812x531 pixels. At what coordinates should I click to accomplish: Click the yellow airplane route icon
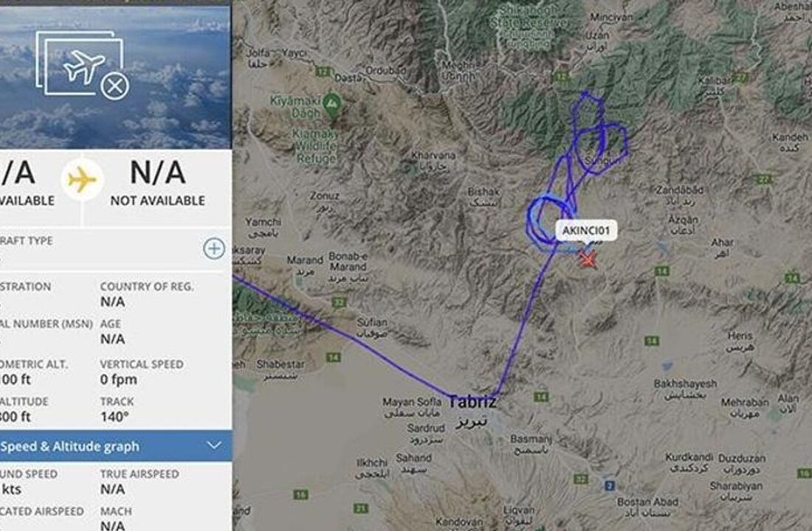82,180
